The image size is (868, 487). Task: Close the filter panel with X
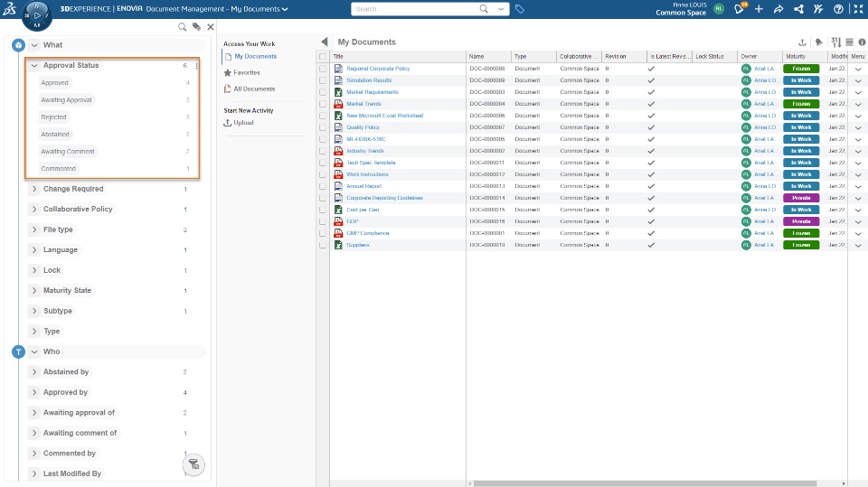(211, 26)
